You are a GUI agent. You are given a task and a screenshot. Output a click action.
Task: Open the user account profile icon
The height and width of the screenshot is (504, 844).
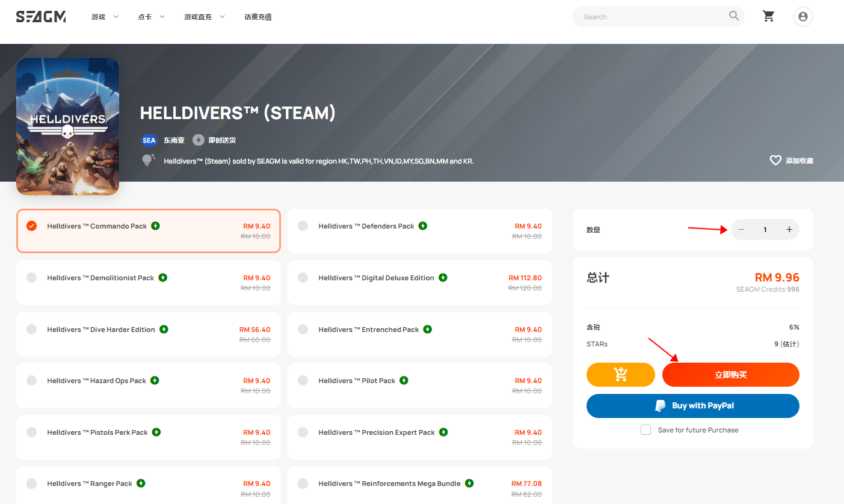(x=802, y=17)
